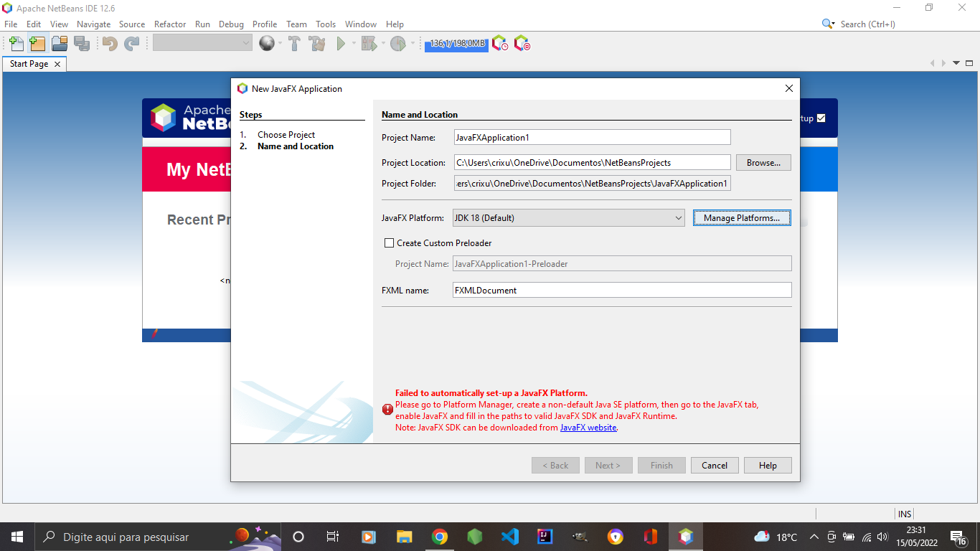Click the Debug Project icon
The height and width of the screenshot is (551, 980).
pos(369,44)
